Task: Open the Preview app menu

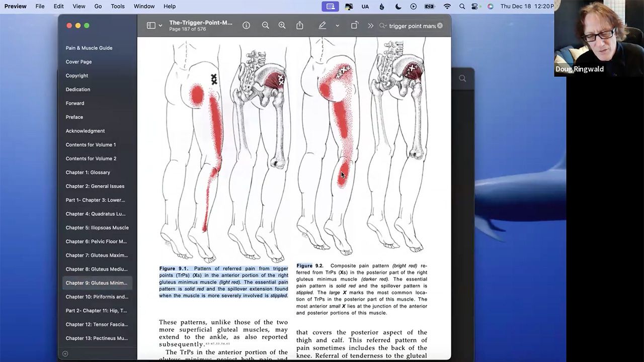Action: tap(16, 6)
